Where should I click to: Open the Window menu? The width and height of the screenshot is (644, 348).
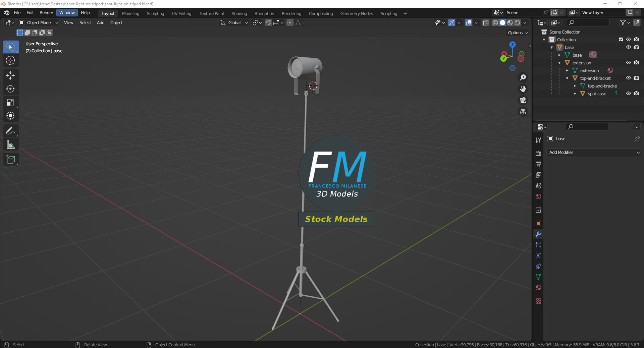pos(67,13)
